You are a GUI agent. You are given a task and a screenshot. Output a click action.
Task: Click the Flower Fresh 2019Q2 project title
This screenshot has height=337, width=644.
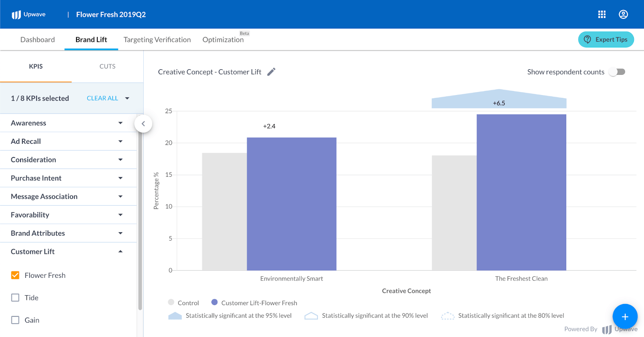111,14
